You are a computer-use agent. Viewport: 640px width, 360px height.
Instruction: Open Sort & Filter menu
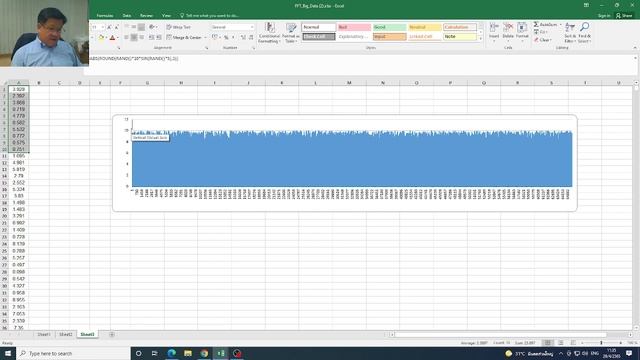570,33
